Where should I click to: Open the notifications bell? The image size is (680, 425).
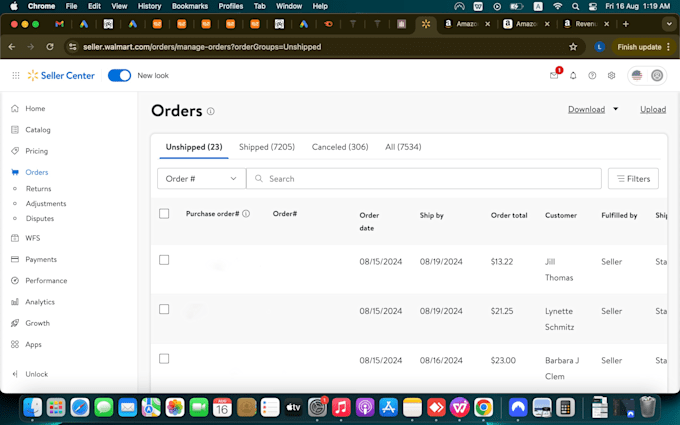point(573,75)
